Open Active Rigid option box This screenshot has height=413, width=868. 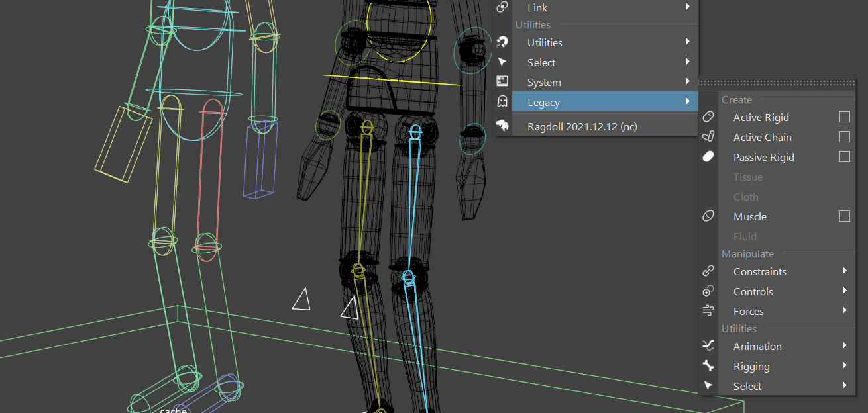(x=844, y=117)
